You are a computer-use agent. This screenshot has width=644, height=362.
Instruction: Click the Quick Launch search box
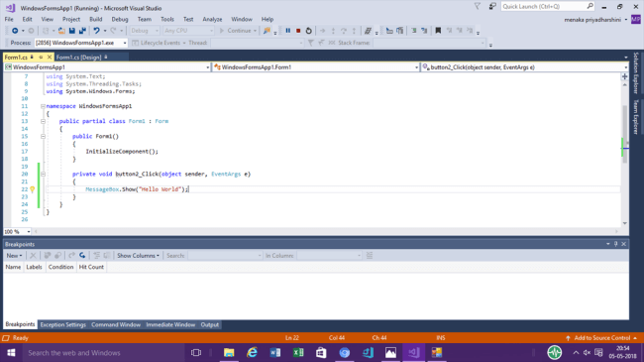(x=544, y=6)
